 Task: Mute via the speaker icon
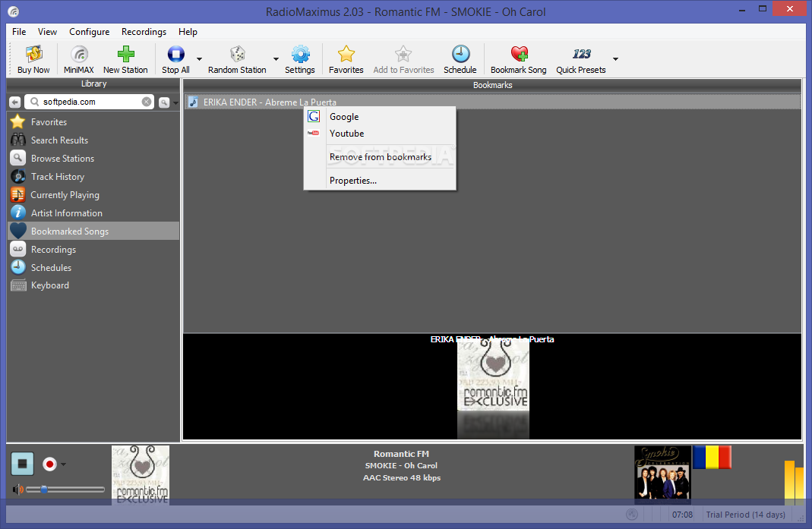coord(17,489)
